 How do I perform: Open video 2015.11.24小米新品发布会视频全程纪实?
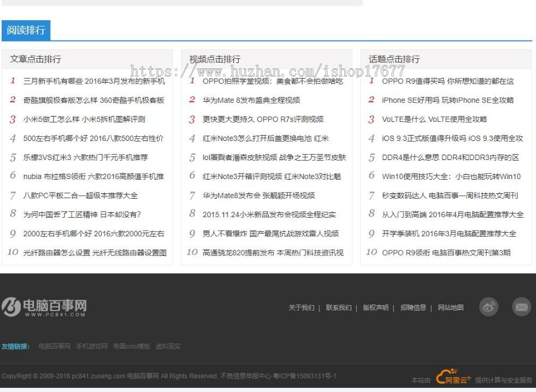point(269,214)
